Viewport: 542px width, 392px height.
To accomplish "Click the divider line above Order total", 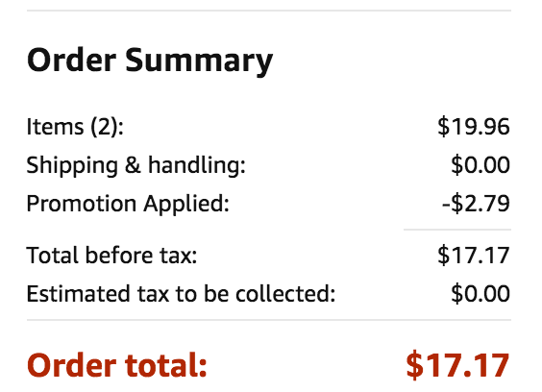I will pos(269,320).
